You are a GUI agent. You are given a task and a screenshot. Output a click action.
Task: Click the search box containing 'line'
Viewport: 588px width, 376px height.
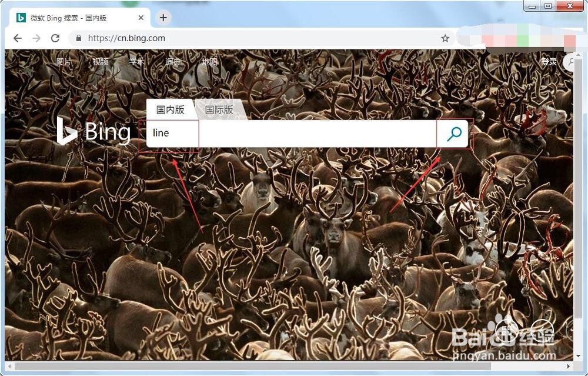(292, 133)
